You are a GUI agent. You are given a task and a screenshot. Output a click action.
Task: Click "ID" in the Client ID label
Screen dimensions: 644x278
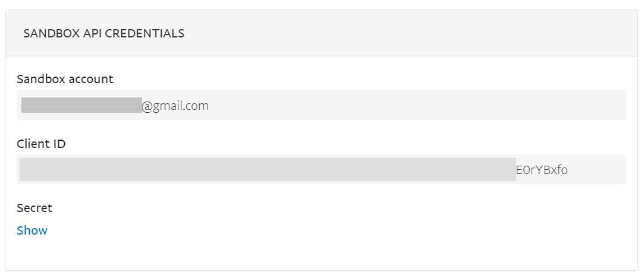59,144
